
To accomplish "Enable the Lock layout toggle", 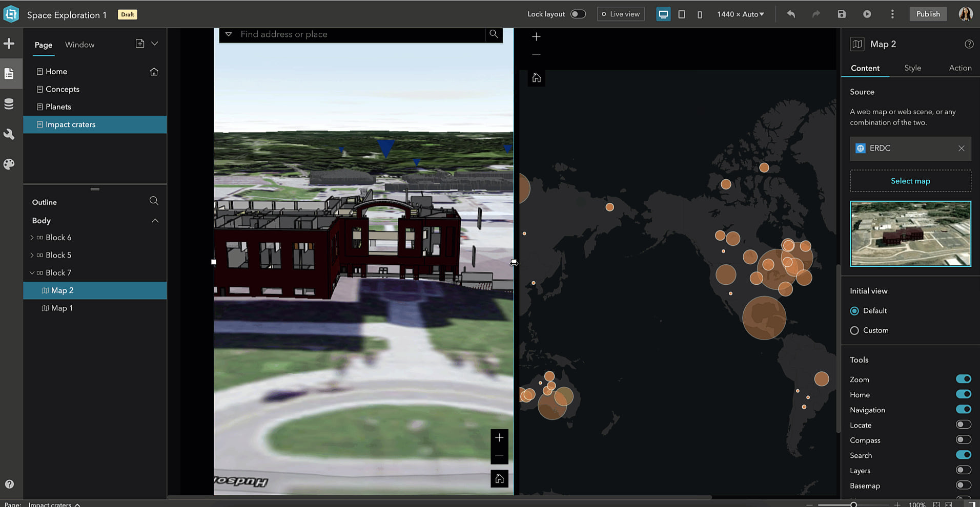I will [x=578, y=14].
